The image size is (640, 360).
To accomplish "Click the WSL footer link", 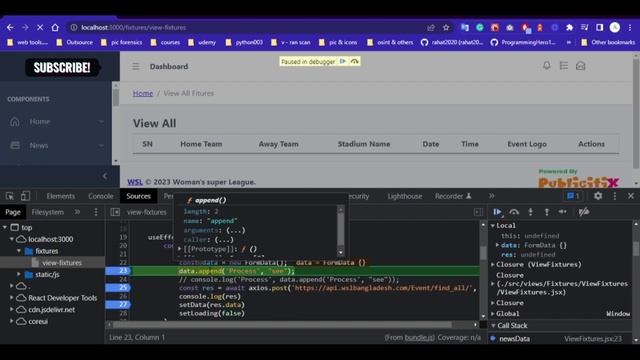I will pyautogui.click(x=135, y=182).
